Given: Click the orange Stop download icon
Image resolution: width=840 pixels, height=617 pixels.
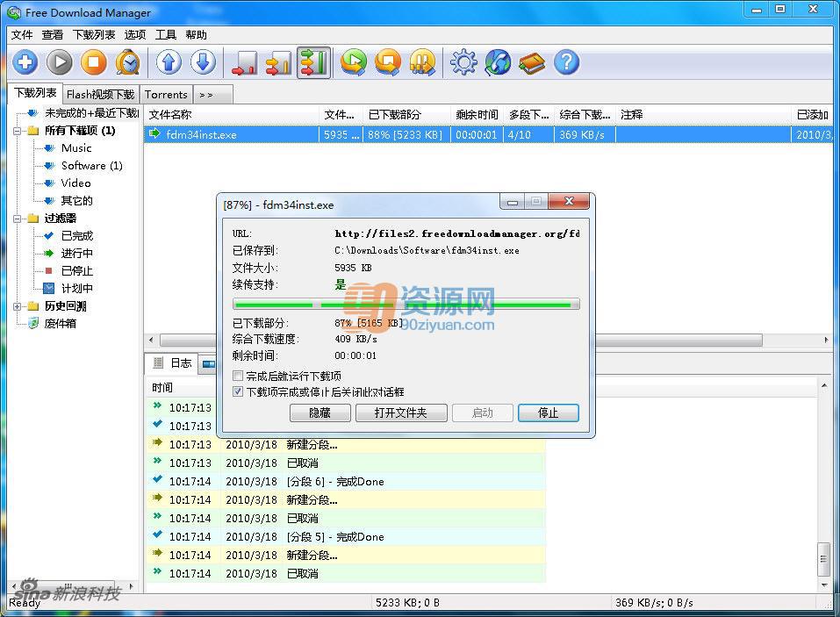Looking at the screenshot, I should coord(94,62).
